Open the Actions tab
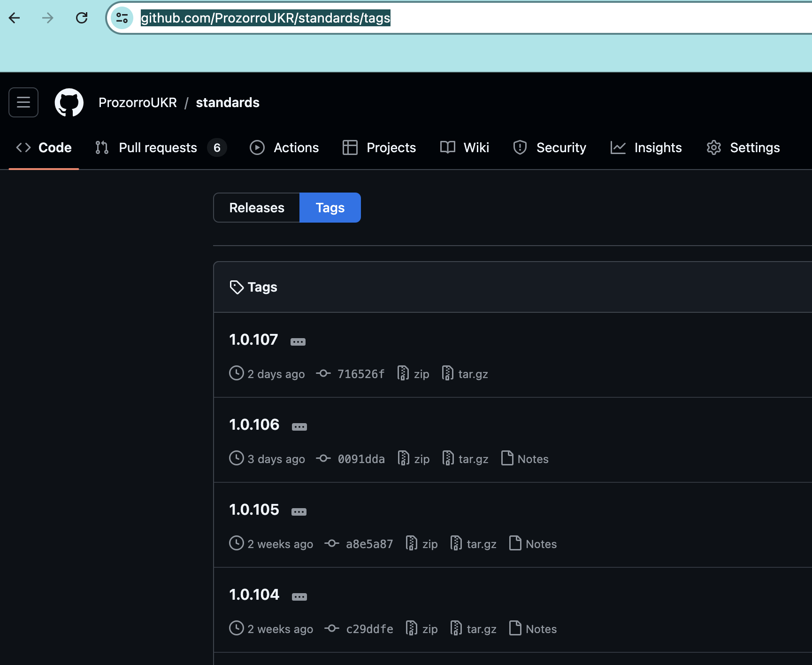Image resolution: width=812 pixels, height=665 pixels. [284, 147]
